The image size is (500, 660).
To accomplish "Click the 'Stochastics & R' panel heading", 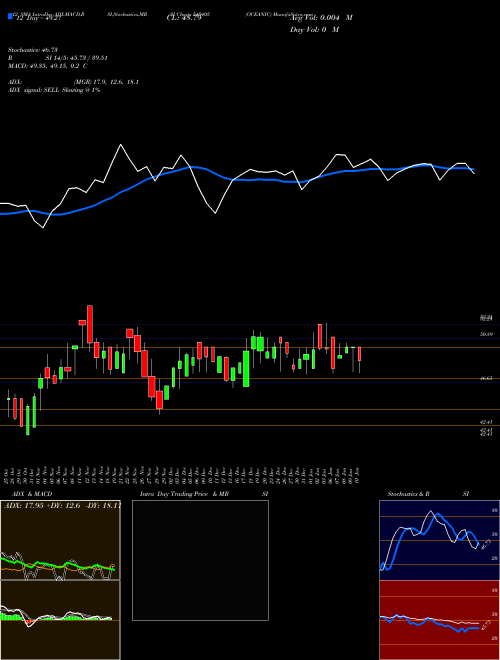I will point(408,494).
